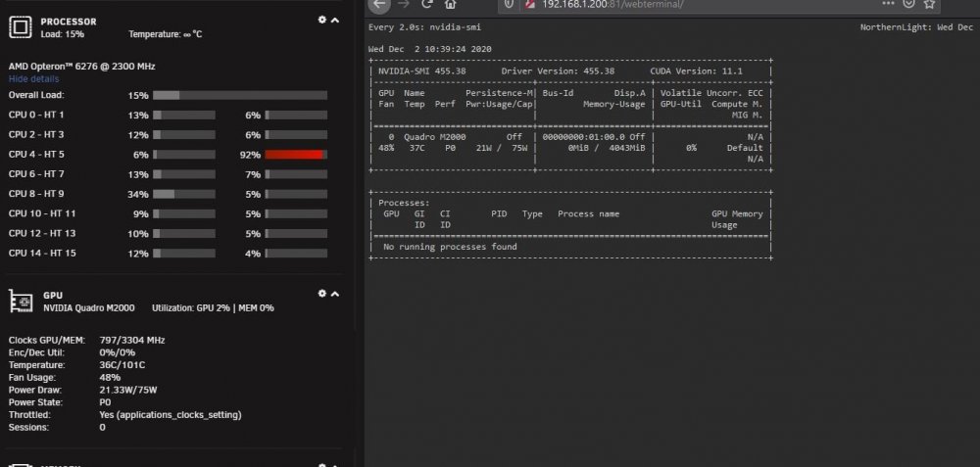Select 'NVIDIA Quadro M2000' in GPU panel

click(x=89, y=307)
